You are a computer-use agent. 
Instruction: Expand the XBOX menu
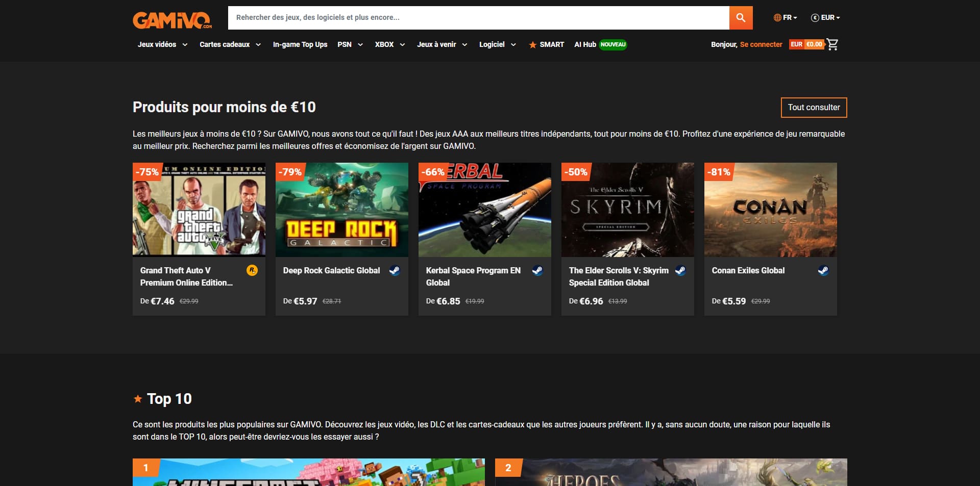[390, 44]
